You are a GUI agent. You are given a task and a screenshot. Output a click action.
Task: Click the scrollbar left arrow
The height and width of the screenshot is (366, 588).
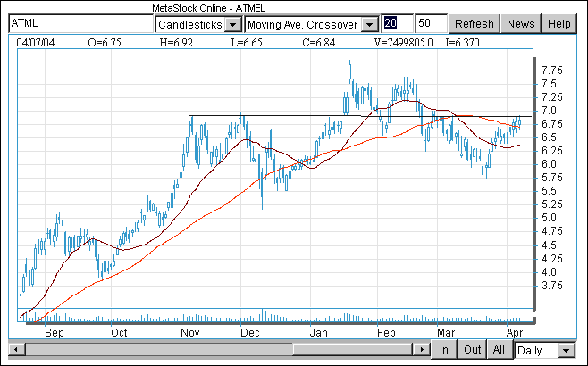pos(14,350)
